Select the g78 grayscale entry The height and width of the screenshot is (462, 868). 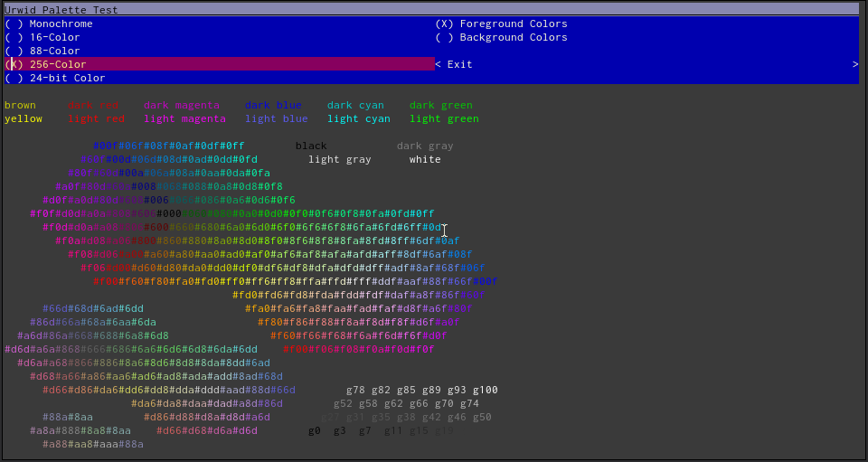pyautogui.click(x=355, y=390)
